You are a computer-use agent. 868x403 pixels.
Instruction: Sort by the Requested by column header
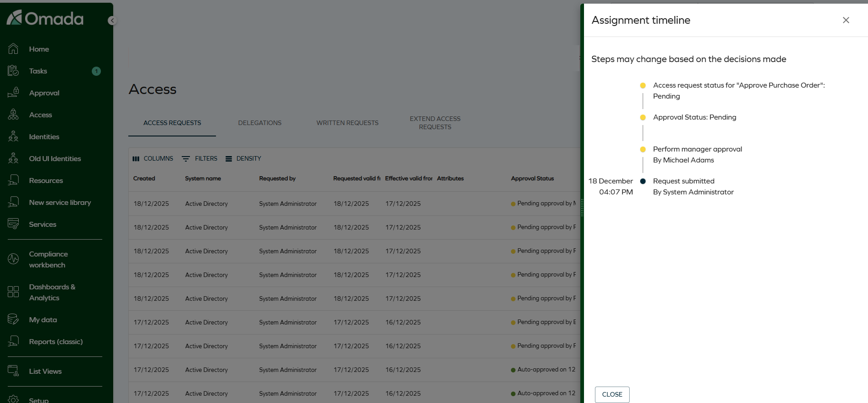277,178
